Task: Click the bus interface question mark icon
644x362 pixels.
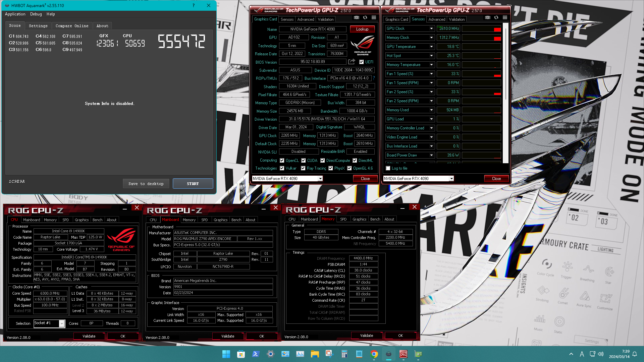Action: (x=374, y=78)
